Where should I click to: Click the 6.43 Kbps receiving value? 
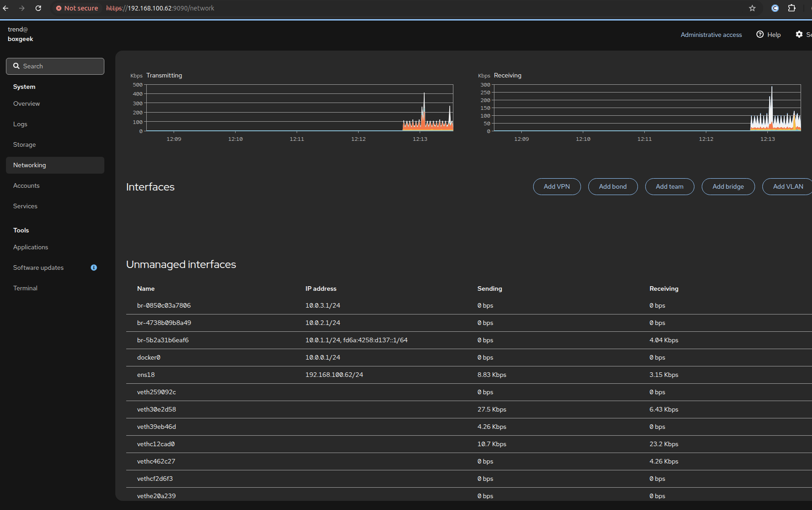tap(663, 409)
